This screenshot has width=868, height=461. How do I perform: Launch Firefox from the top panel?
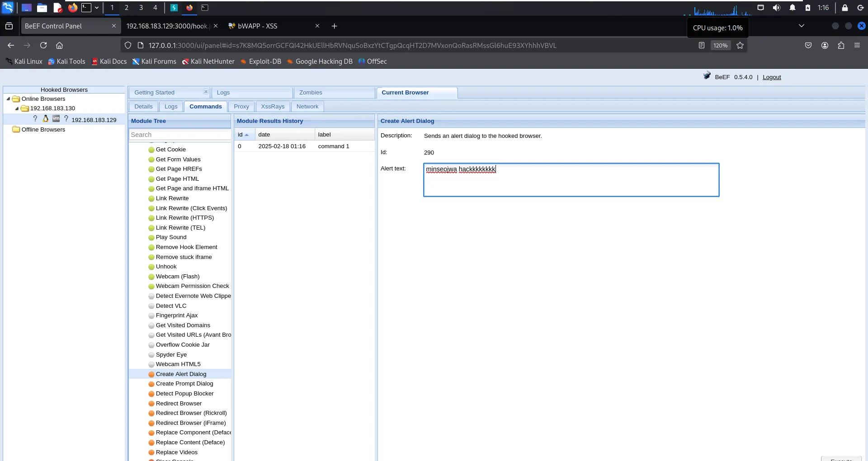point(72,8)
